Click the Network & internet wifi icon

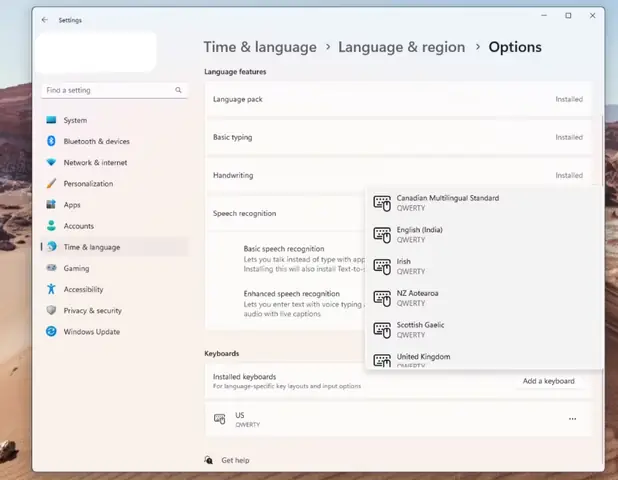click(x=51, y=162)
